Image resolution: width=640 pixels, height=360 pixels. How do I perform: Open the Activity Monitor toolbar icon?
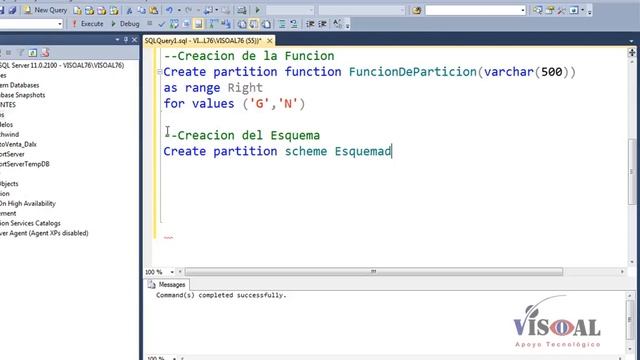(242, 10)
